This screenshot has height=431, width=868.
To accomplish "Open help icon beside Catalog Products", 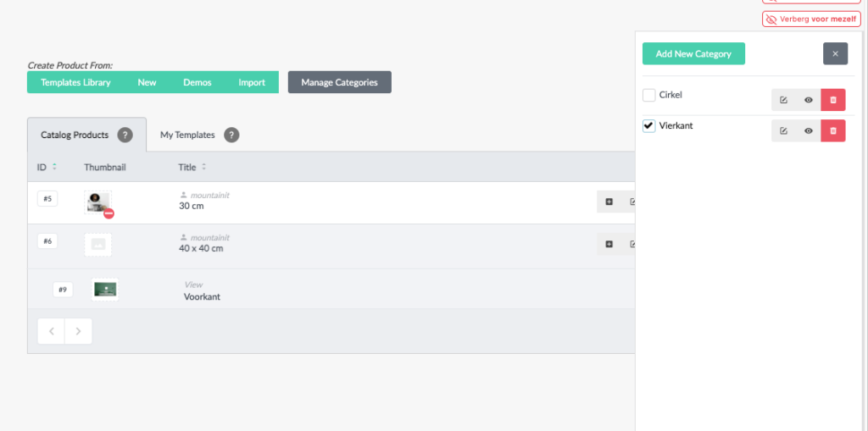I will point(125,135).
